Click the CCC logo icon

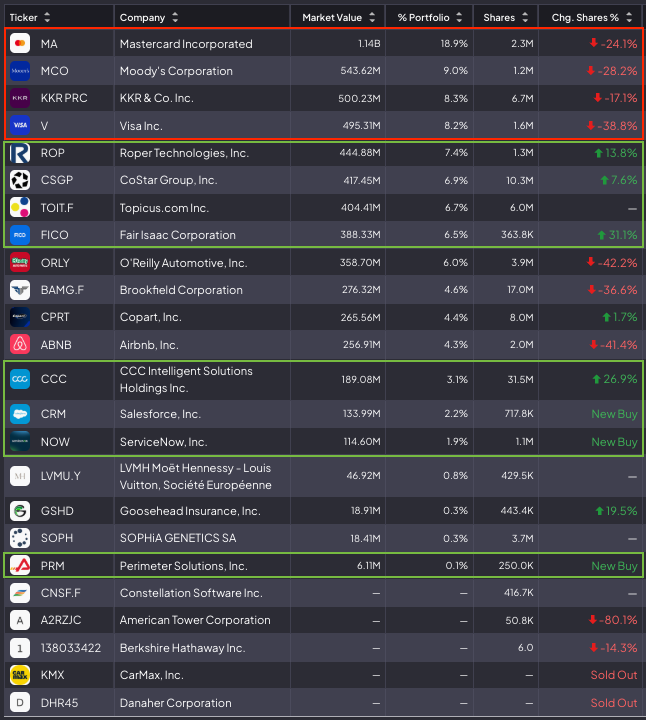click(x=20, y=379)
